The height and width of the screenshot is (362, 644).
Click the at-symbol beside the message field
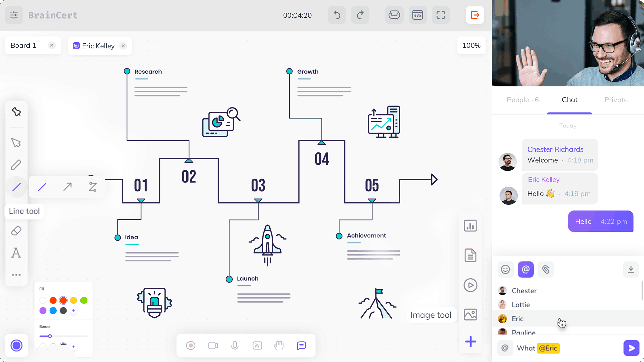tap(505, 348)
